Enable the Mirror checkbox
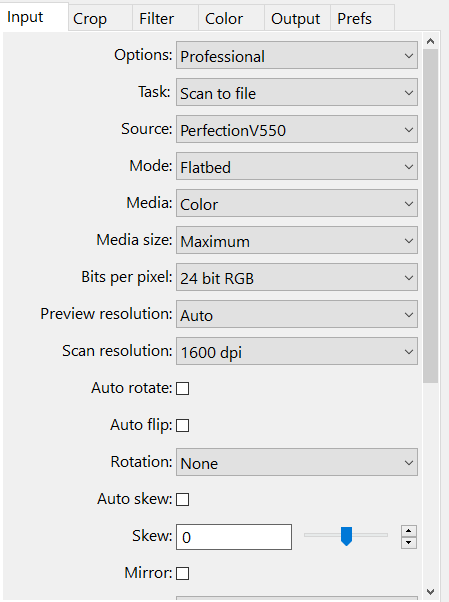 click(182, 574)
